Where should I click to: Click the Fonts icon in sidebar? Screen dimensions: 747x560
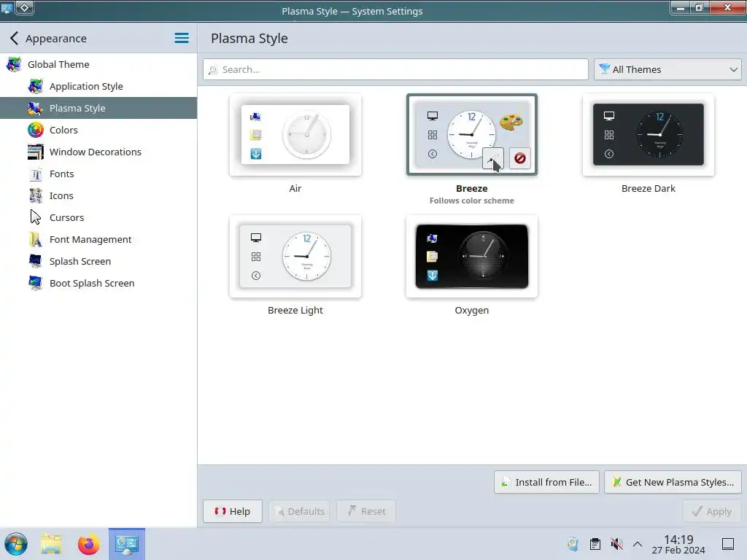click(x=35, y=174)
